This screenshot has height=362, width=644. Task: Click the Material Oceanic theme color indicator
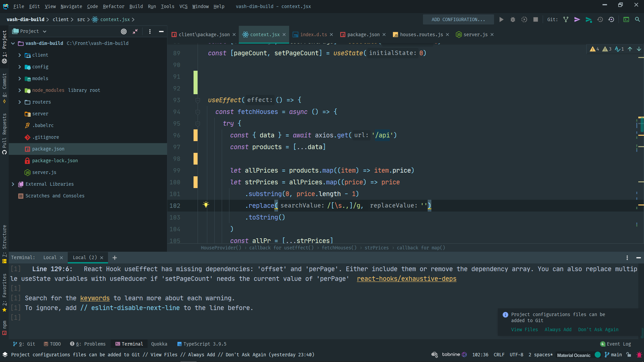click(x=598, y=355)
